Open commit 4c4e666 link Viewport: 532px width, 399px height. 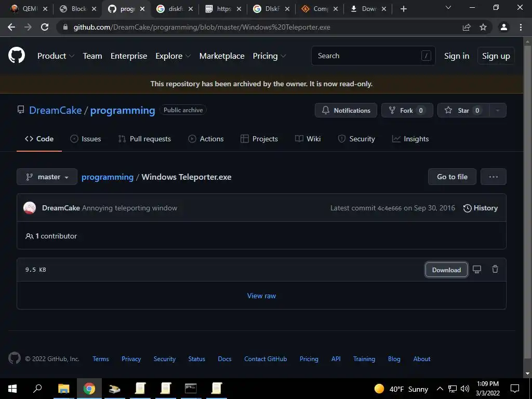point(390,208)
